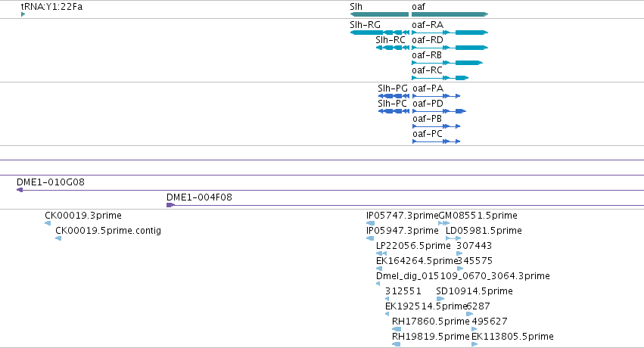
Task: Click the oaf-RC transcript label
Action: tap(427, 70)
